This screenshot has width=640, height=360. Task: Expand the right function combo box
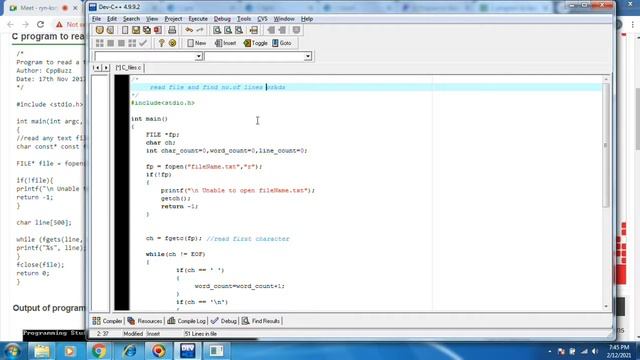(x=308, y=56)
